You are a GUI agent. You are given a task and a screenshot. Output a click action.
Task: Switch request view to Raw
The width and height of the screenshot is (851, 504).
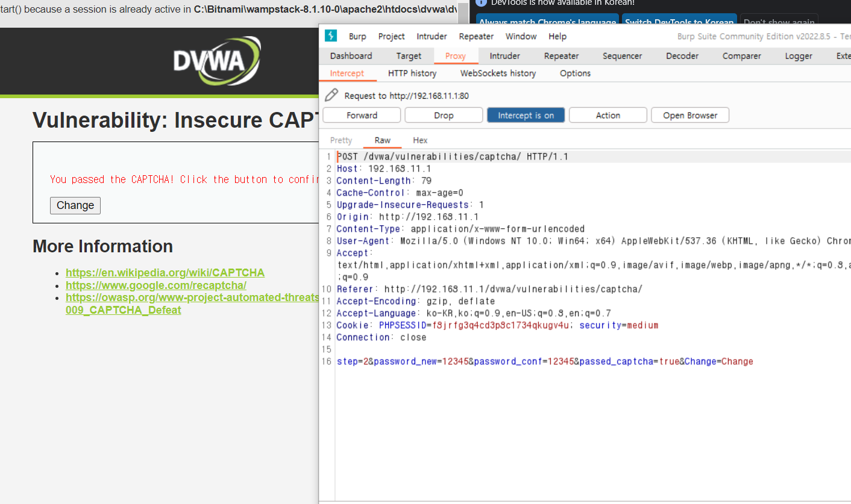pyautogui.click(x=383, y=140)
